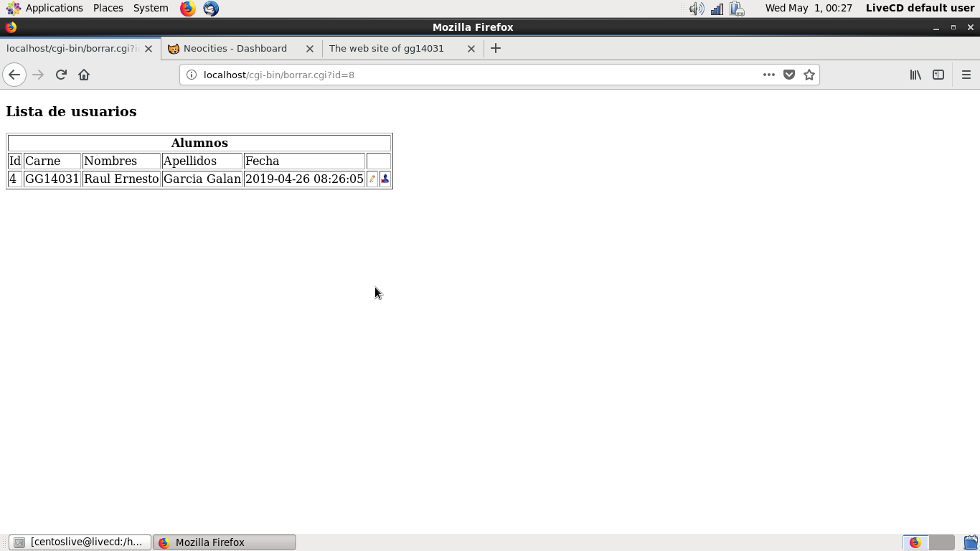Click the URL address bar
The width and height of the screenshot is (980, 551).
pos(473,75)
